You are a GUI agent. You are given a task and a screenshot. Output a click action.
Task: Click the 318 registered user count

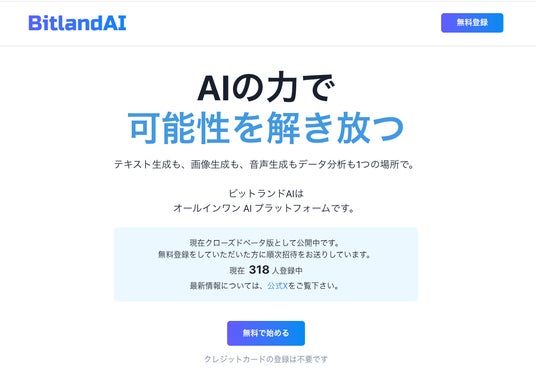pos(259,270)
